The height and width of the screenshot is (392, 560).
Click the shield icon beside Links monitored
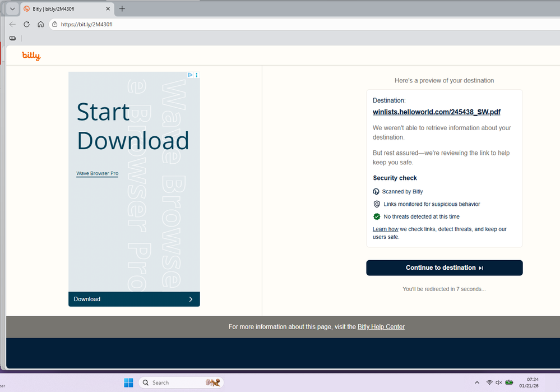(377, 204)
